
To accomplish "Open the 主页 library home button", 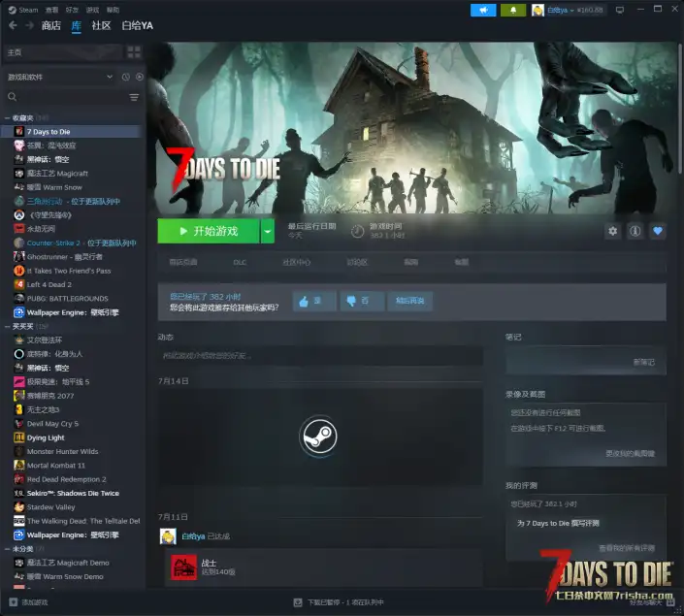I will (x=62, y=52).
